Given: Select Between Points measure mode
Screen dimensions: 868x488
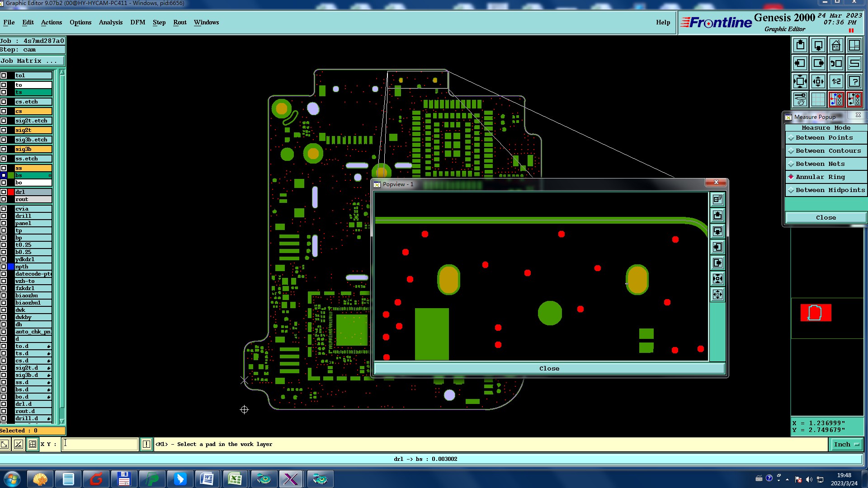Looking at the screenshot, I should [x=824, y=138].
